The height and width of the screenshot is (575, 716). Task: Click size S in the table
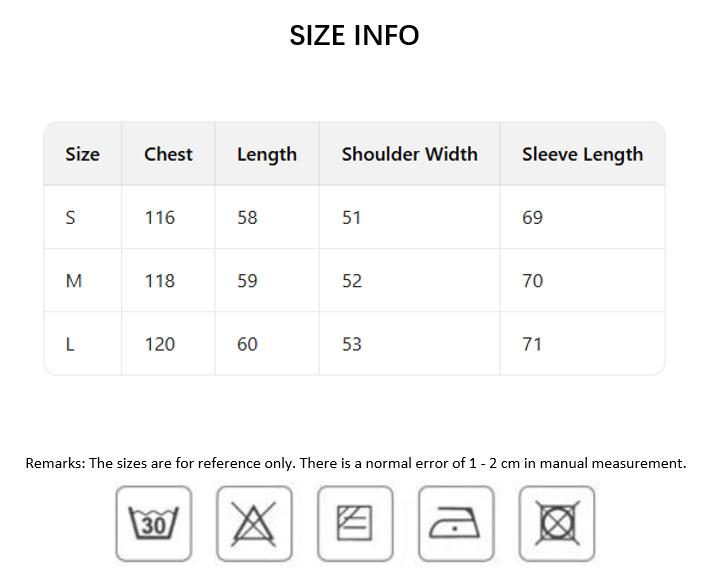coord(70,217)
